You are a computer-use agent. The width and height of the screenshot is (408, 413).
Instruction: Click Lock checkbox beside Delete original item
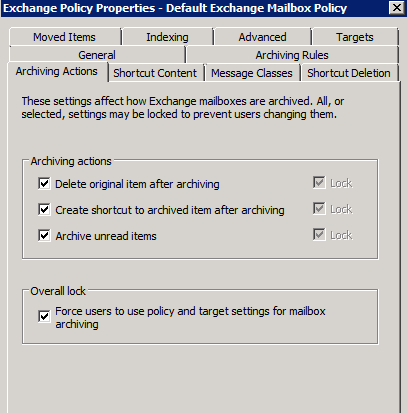pyautogui.click(x=319, y=182)
